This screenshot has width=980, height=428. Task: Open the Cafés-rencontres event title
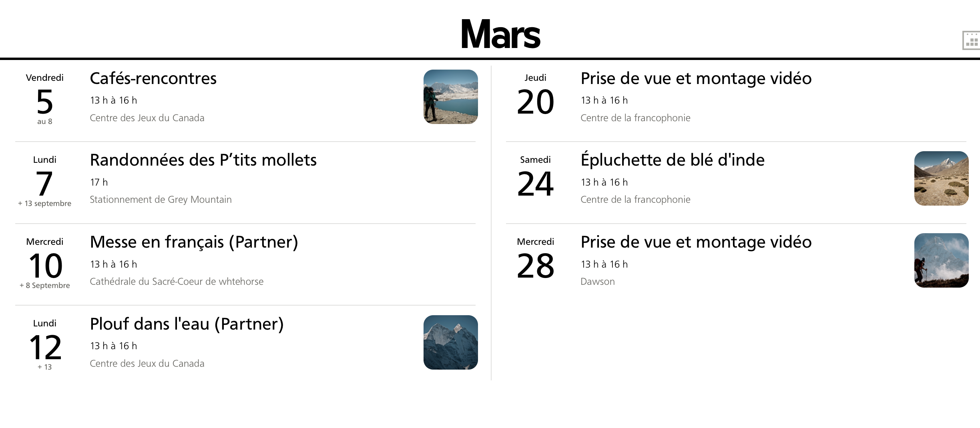[x=153, y=78]
